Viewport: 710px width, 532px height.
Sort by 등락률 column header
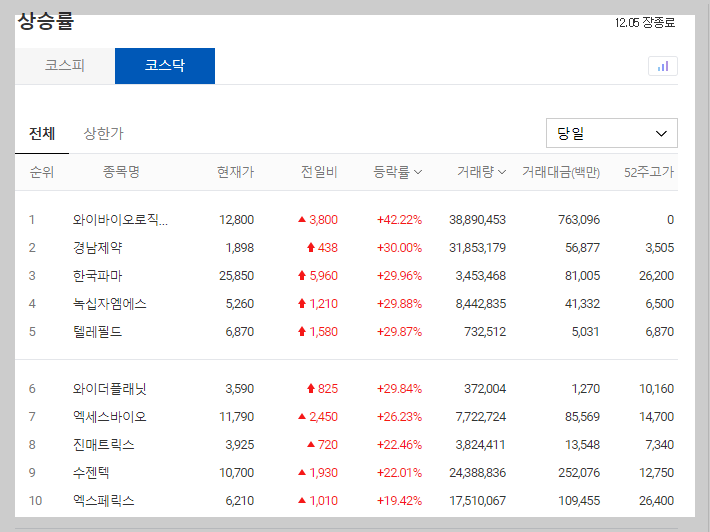[398, 172]
